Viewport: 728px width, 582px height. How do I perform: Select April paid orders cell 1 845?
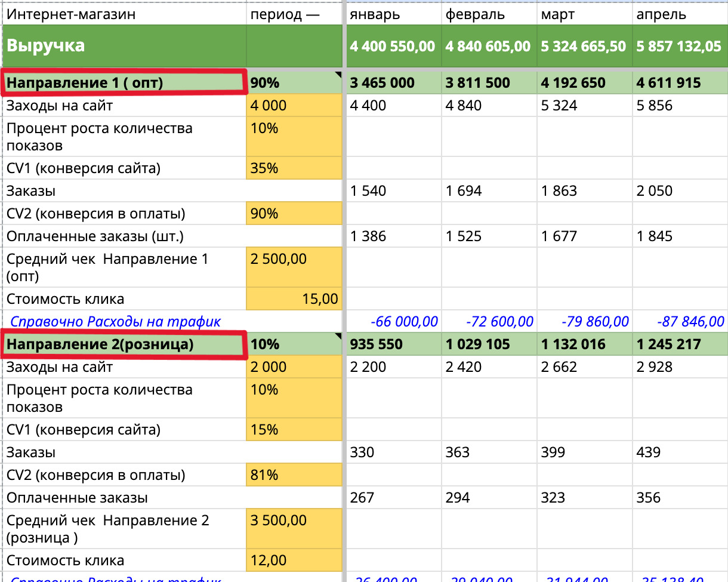coord(679,236)
